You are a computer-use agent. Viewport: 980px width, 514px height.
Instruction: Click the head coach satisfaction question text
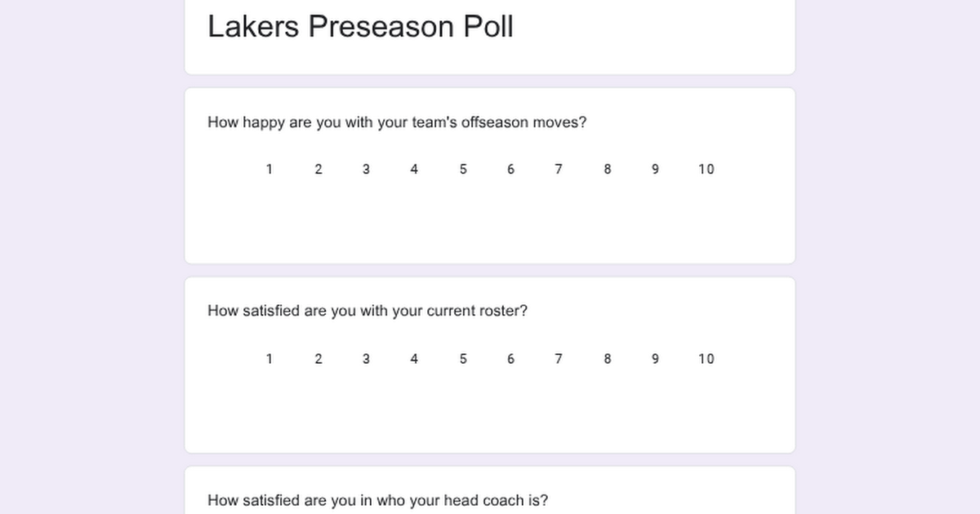point(378,500)
